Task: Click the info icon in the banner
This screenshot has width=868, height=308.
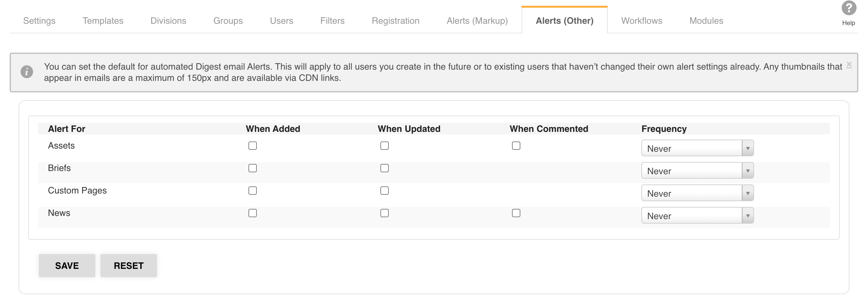Action: (x=27, y=72)
